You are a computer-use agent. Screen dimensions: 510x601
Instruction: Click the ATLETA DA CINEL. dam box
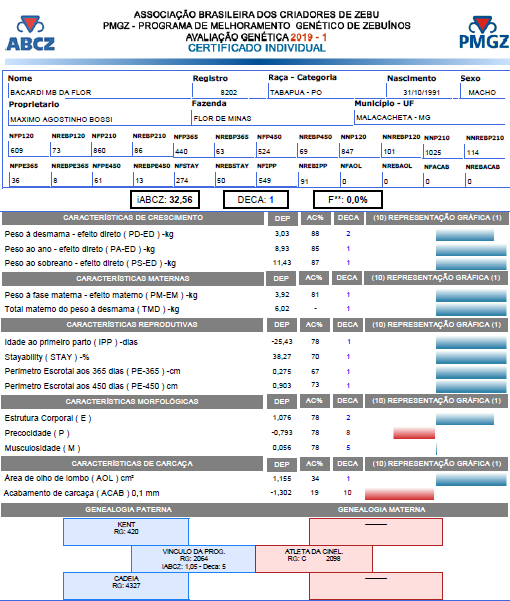click(x=314, y=559)
